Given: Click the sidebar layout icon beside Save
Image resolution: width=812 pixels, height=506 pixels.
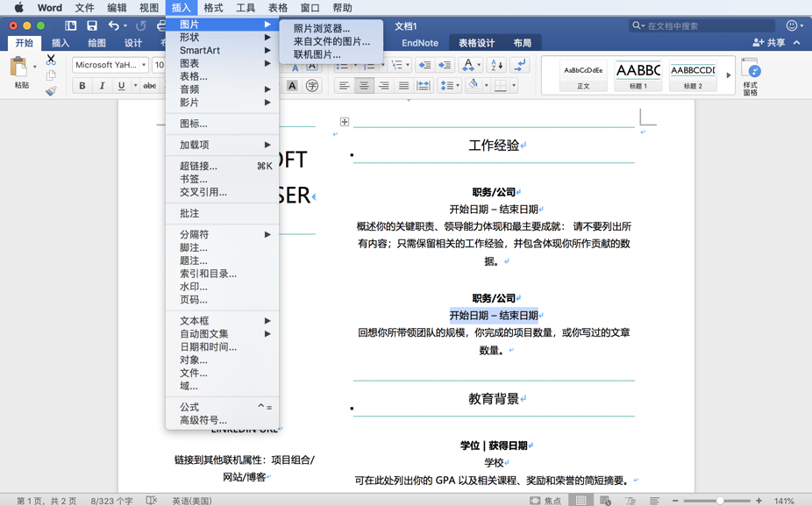Looking at the screenshot, I should (x=71, y=25).
